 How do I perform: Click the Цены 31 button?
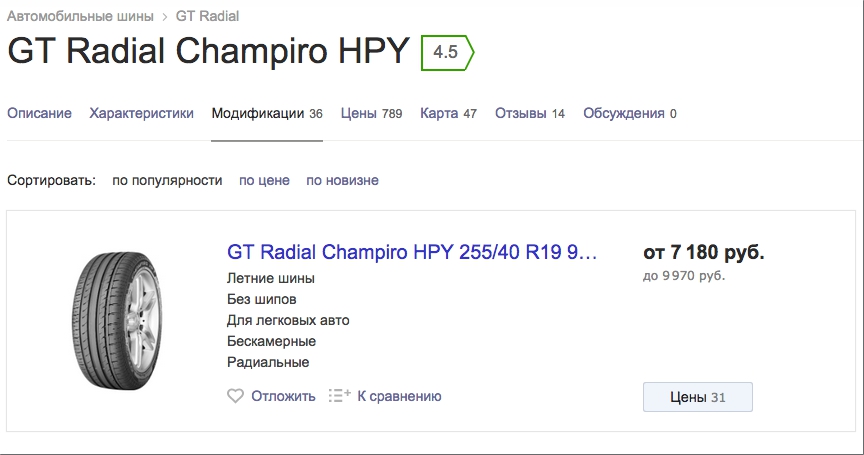pyautogui.click(x=698, y=397)
